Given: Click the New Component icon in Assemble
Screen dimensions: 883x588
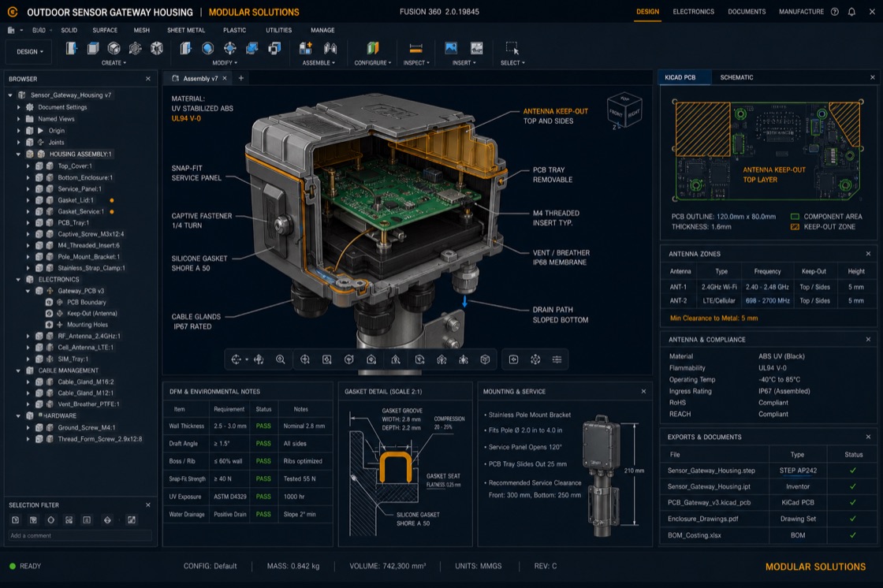Looking at the screenshot, I should [x=306, y=48].
